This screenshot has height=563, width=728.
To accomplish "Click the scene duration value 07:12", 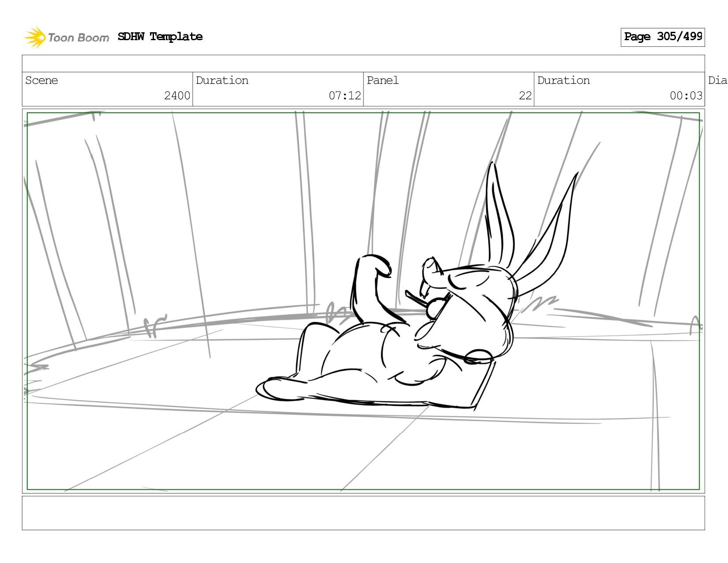I will click(x=345, y=96).
